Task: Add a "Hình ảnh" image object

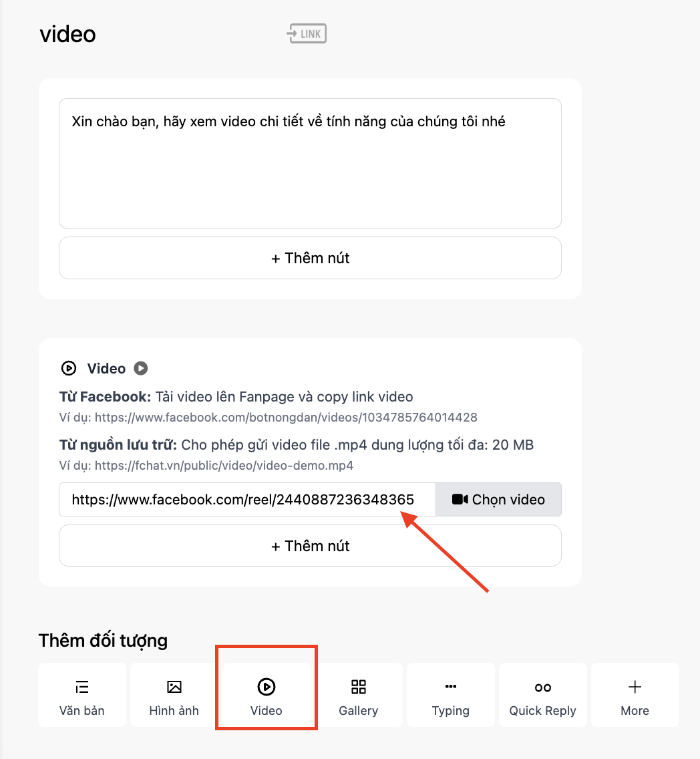Action: (x=174, y=695)
